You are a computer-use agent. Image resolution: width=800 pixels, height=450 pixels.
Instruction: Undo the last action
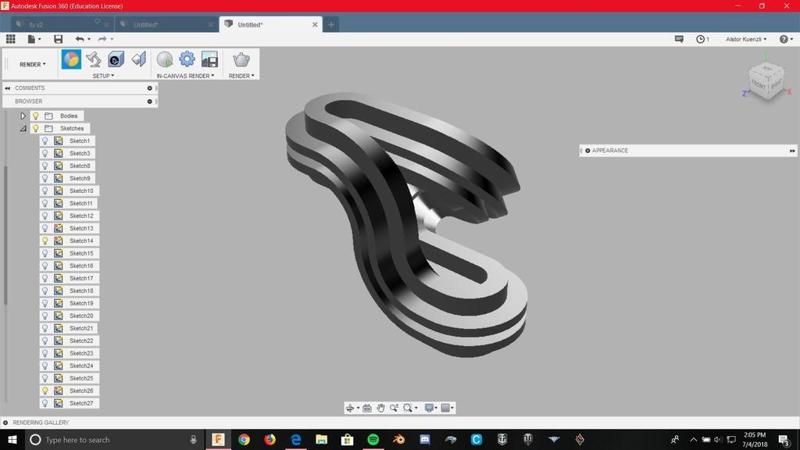80,39
